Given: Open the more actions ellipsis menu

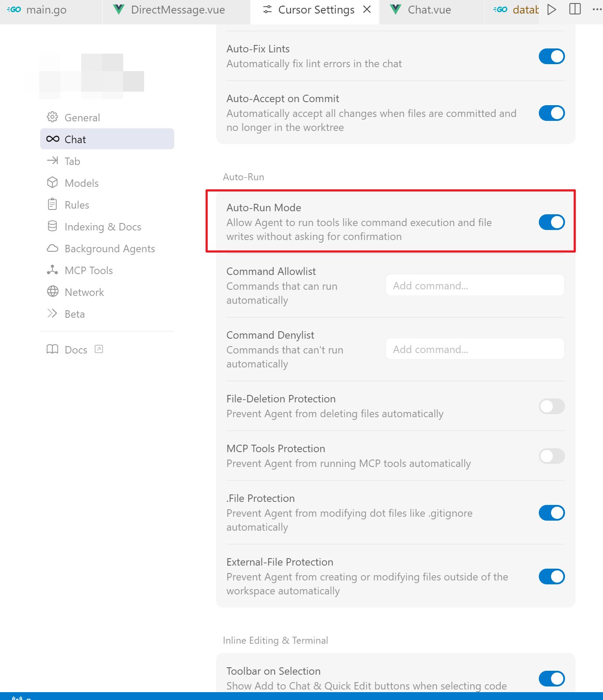Looking at the screenshot, I should tap(597, 9).
